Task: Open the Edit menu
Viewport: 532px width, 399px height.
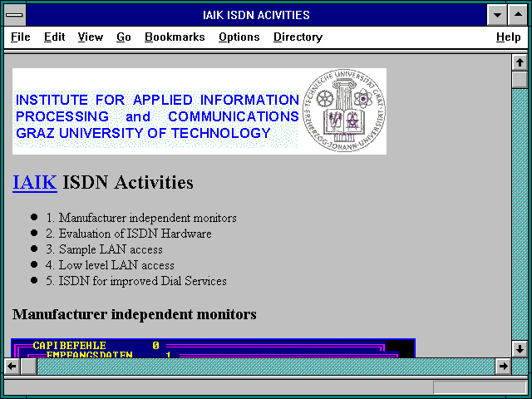Action: click(54, 37)
